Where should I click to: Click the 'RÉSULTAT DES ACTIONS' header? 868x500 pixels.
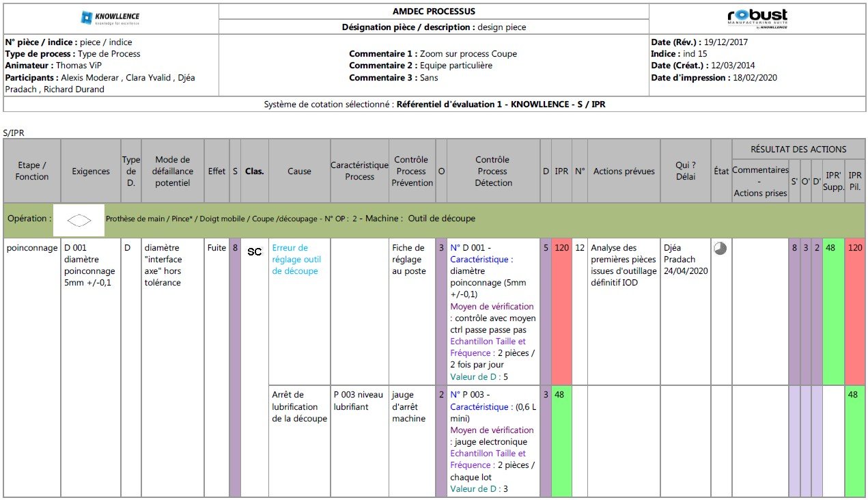798,149
